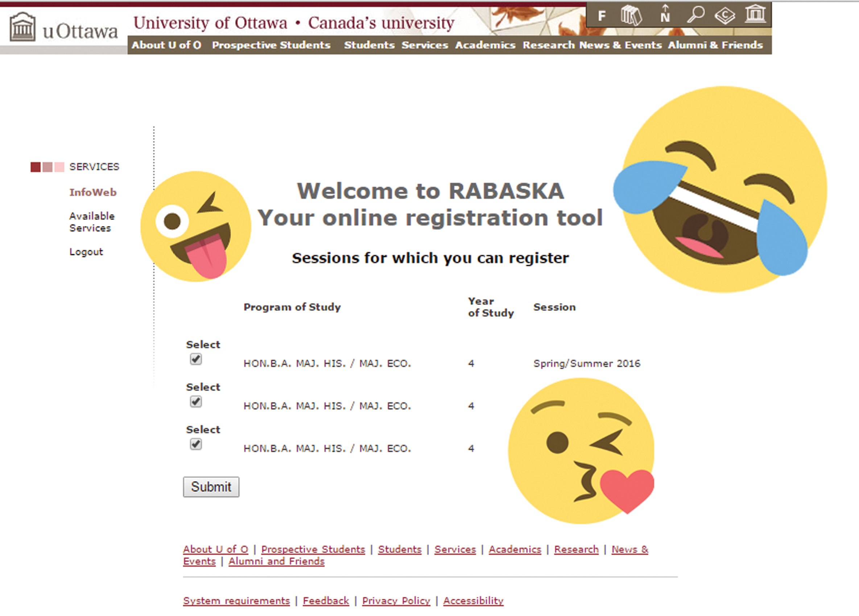The width and height of the screenshot is (859, 616).
Task: Click footer Alumni and Friends link
Action: [277, 561]
